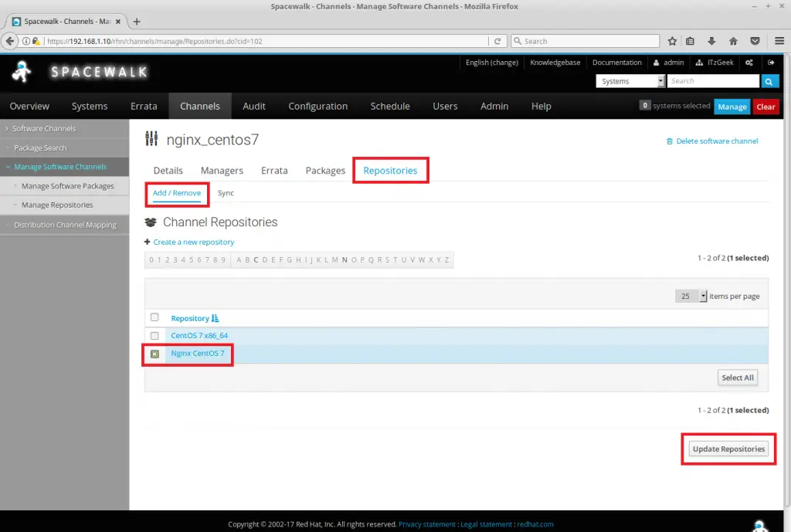Open the Sync sub-tab
Image resolution: width=791 pixels, height=532 pixels.
tap(226, 193)
